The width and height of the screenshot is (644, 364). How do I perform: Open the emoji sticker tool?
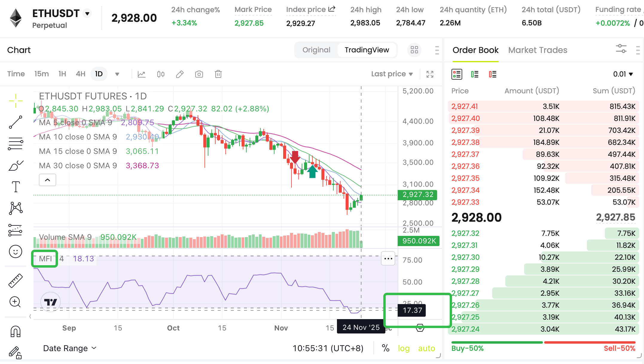tap(15, 251)
